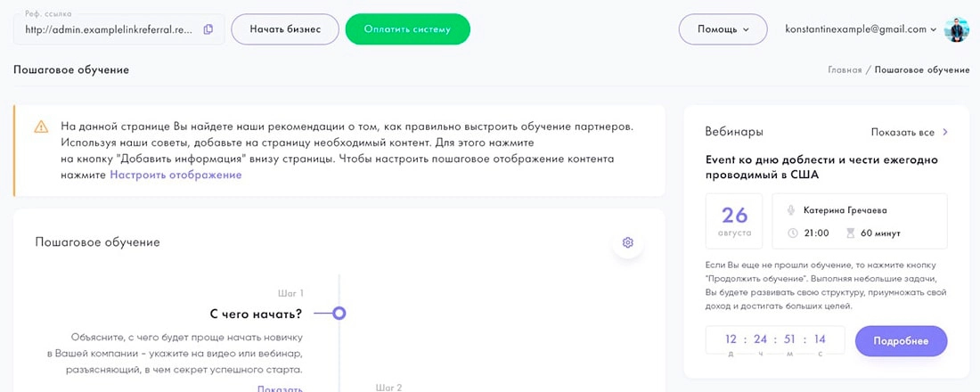The image size is (980, 392).
Task: Click the 'Шаг 2' label
Action: click(388, 388)
